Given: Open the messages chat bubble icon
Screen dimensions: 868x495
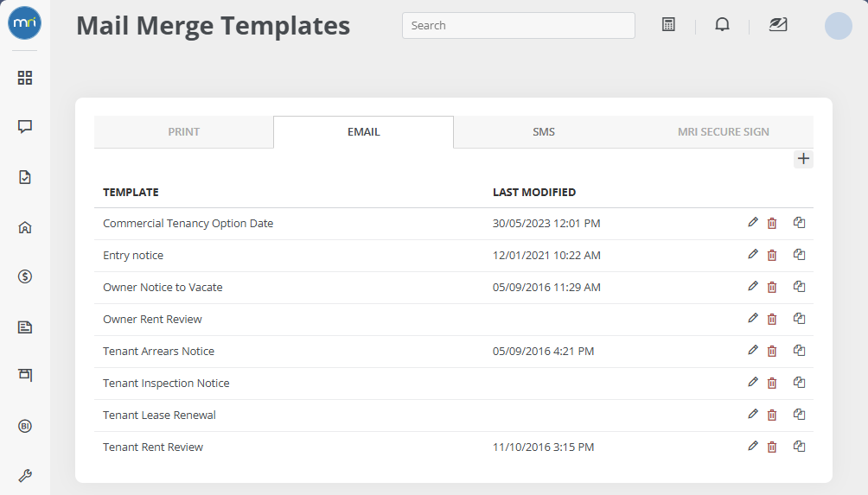Looking at the screenshot, I should [x=25, y=127].
